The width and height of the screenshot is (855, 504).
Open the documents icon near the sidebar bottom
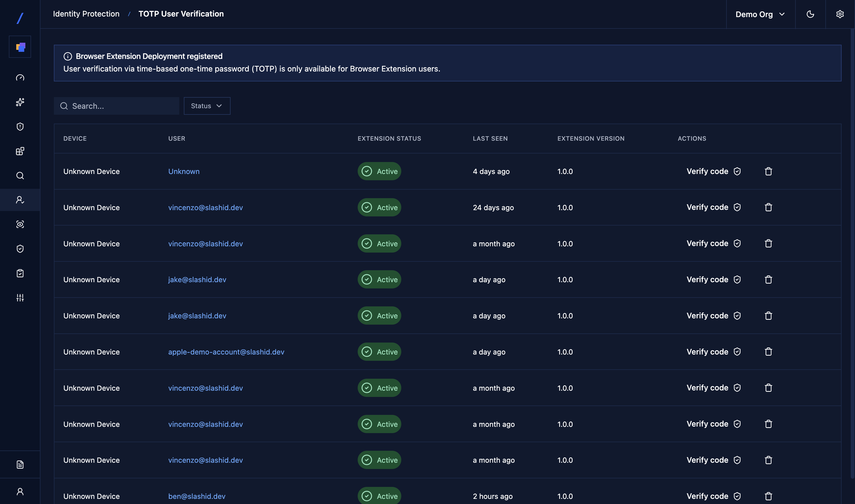20,464
